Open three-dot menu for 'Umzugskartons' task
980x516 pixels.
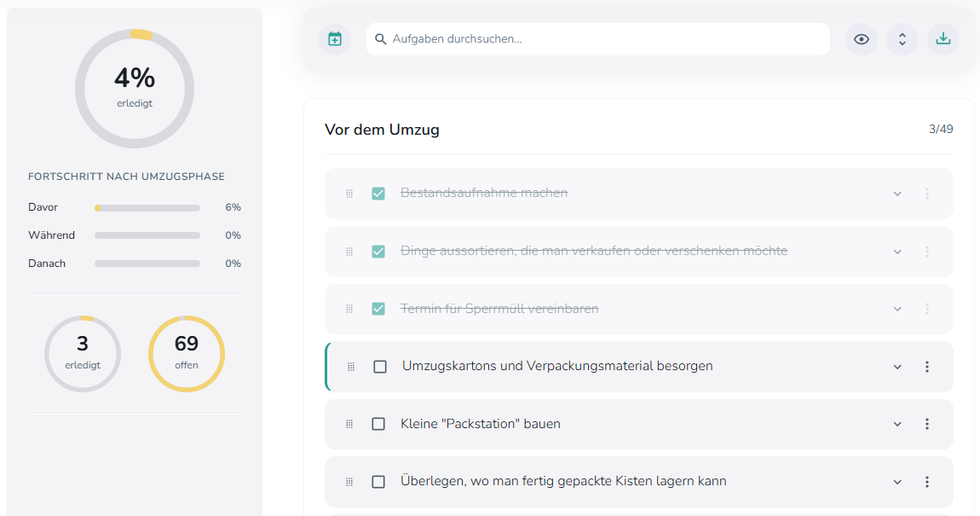pos(927,367)
